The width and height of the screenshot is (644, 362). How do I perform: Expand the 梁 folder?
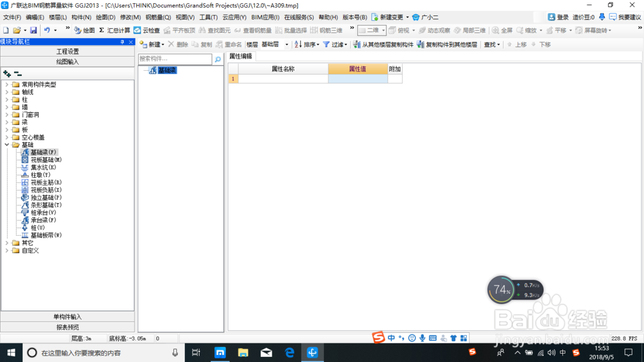coord(7,122)
